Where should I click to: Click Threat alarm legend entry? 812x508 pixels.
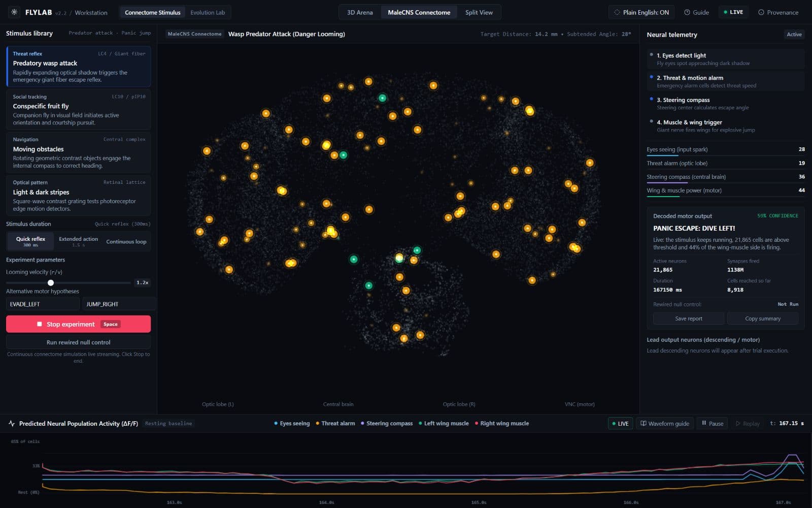(x=335, y=423)
